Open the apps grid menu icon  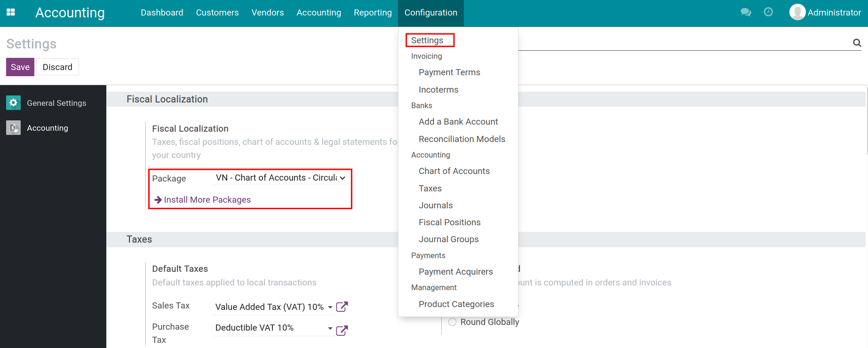click(11, 12)
